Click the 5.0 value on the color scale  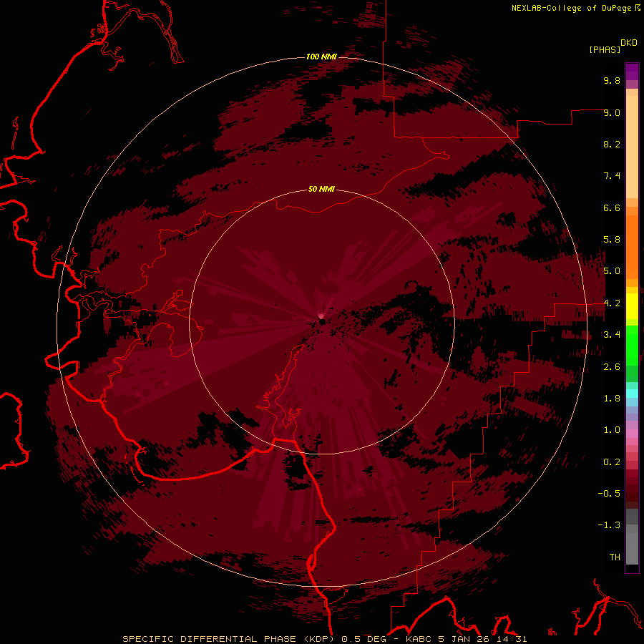612,271
